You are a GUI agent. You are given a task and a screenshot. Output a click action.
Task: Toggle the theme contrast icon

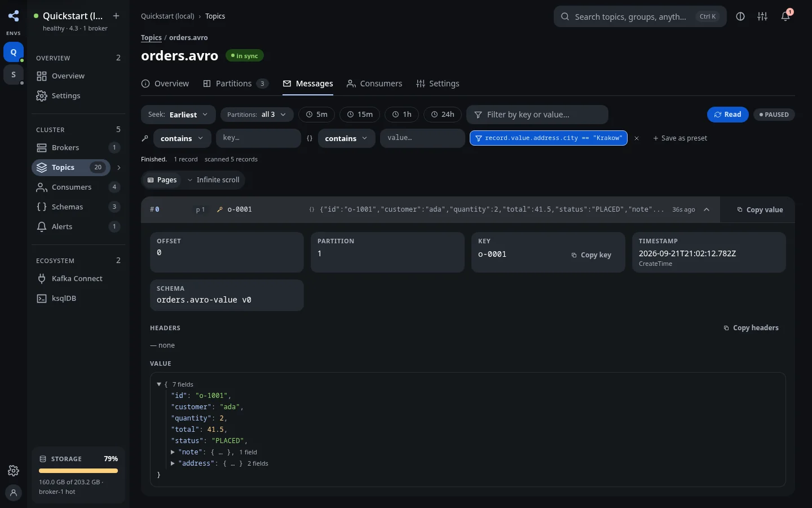(740, 16)
